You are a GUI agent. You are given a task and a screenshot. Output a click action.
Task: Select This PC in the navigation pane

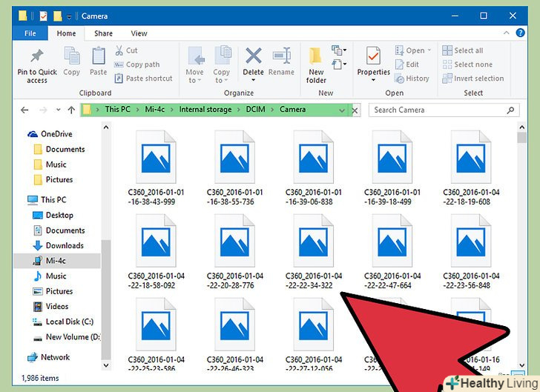pos(47,200)
